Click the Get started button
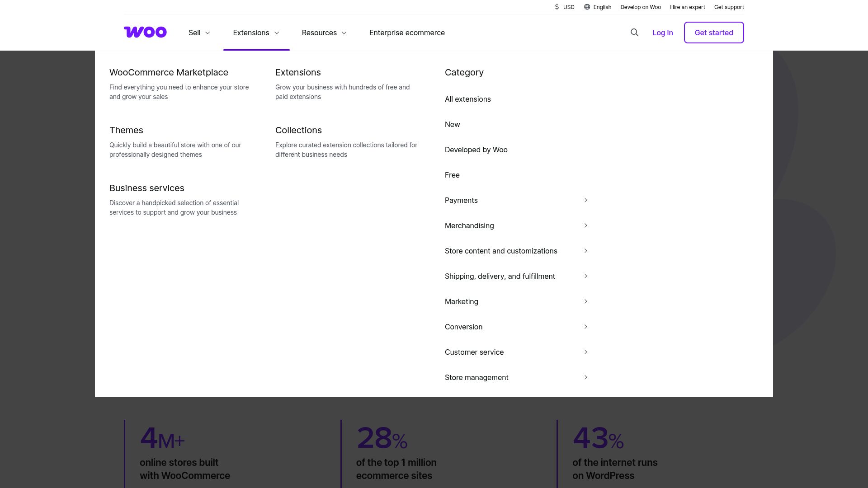Image resolution: width=868 pixels, height=488 pixels. (x=714, y=33)
